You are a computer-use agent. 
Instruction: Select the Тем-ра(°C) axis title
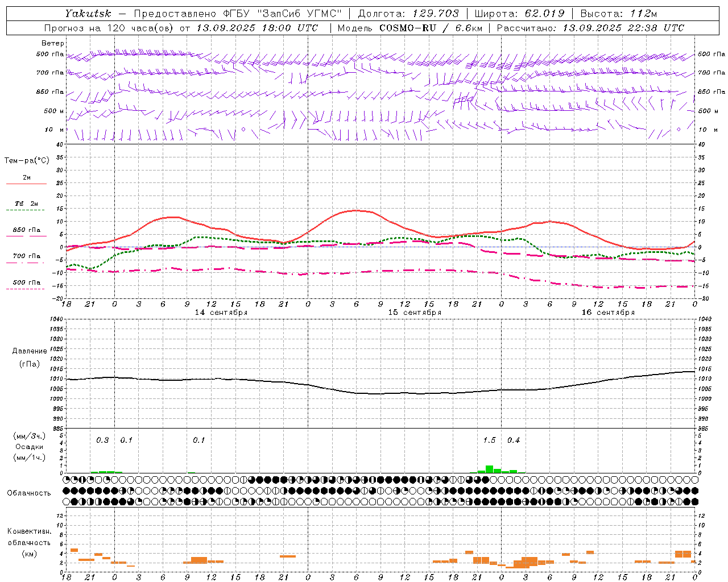click(x=27, y=161)
